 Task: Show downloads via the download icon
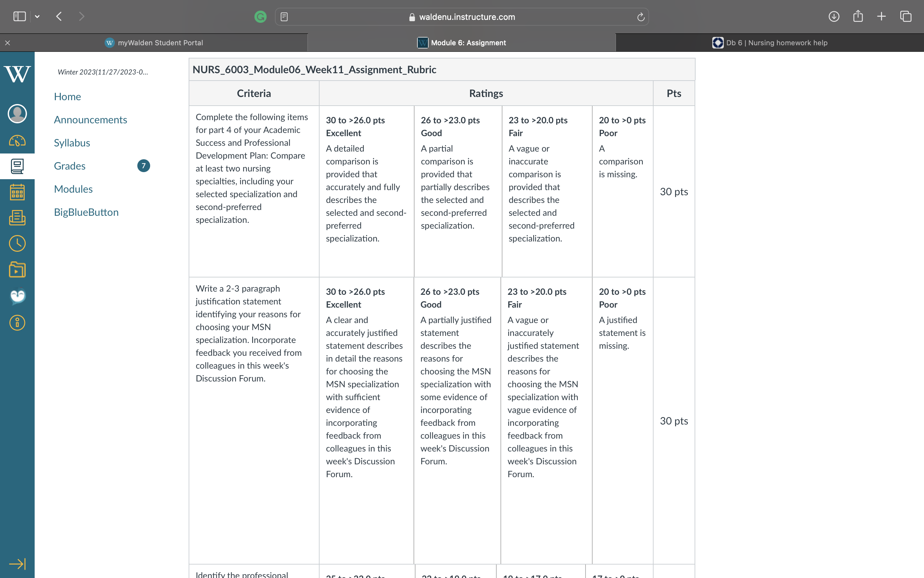pyautogui.click(x=834, y=16)
